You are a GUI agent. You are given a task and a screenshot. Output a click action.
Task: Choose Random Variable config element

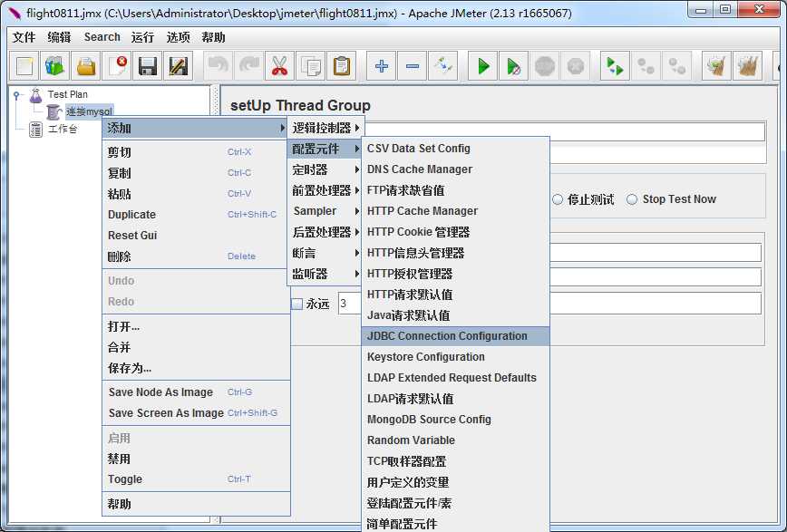coord(455,440)
